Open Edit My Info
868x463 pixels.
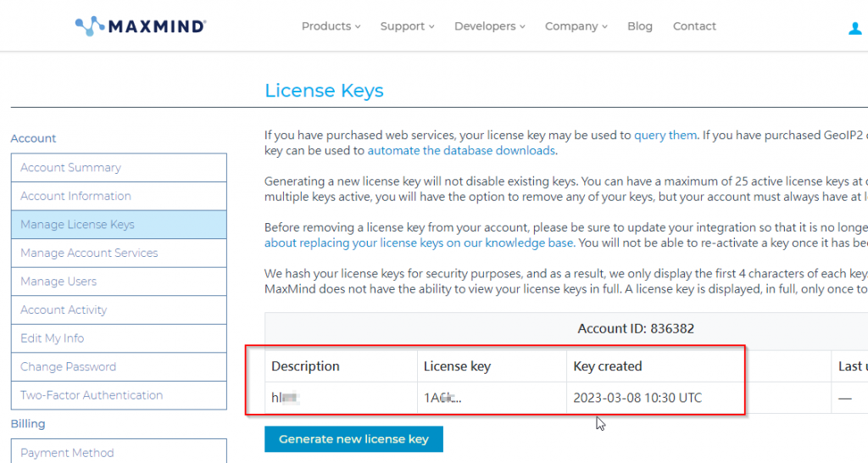click(x=119, y=338)
